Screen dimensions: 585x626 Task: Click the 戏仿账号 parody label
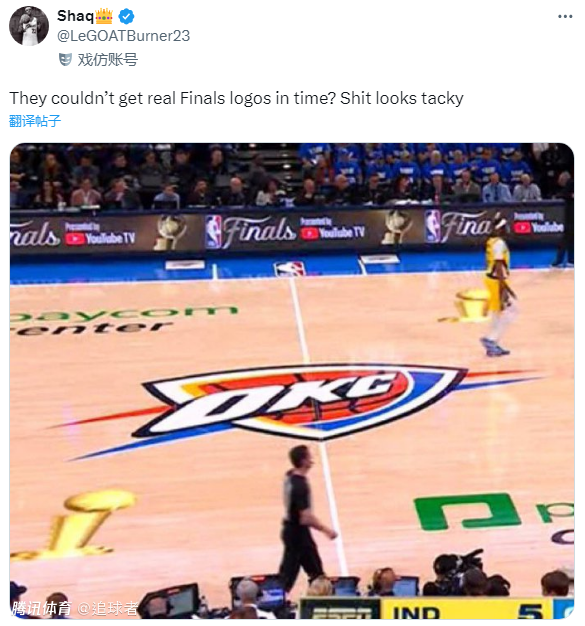click(107, 60)
